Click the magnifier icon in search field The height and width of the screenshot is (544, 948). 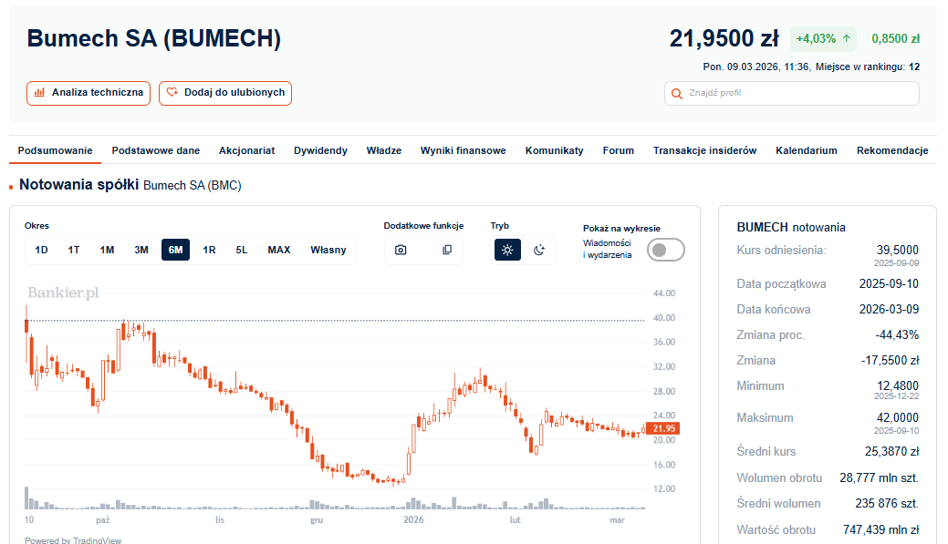(x=677, y=93)
